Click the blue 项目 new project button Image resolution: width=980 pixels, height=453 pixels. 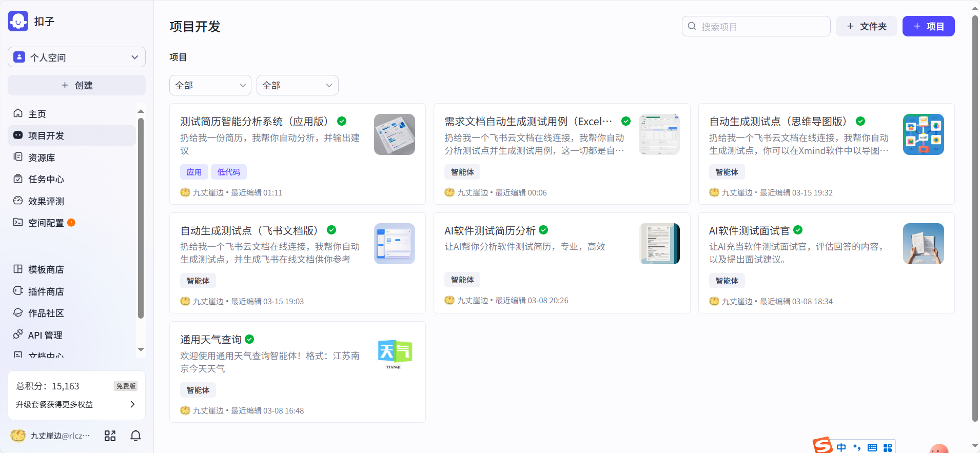(928, 26)
